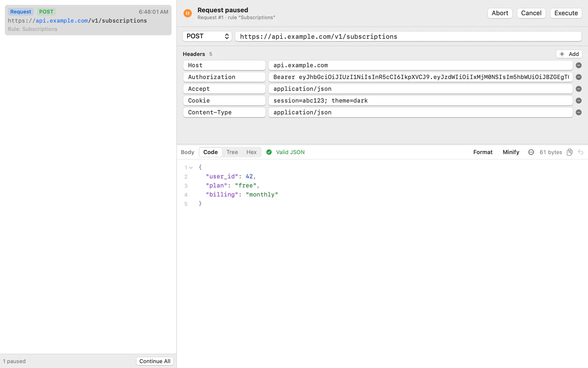Click the orange paused status icon
This screenshot has width=588, height=368.
coord(187,13)
